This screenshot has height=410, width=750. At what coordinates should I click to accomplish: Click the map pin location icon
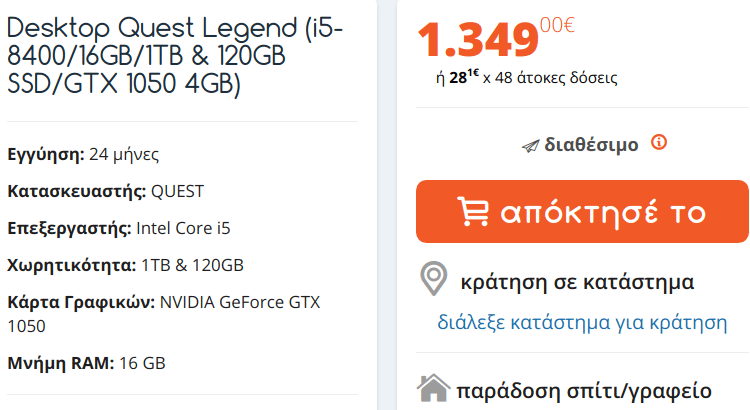434,278
